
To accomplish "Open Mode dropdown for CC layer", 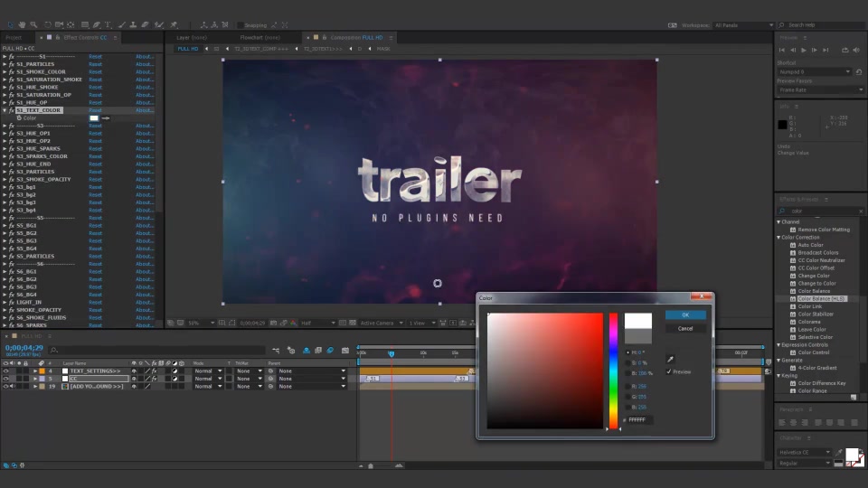I will [x=208, y=379].
